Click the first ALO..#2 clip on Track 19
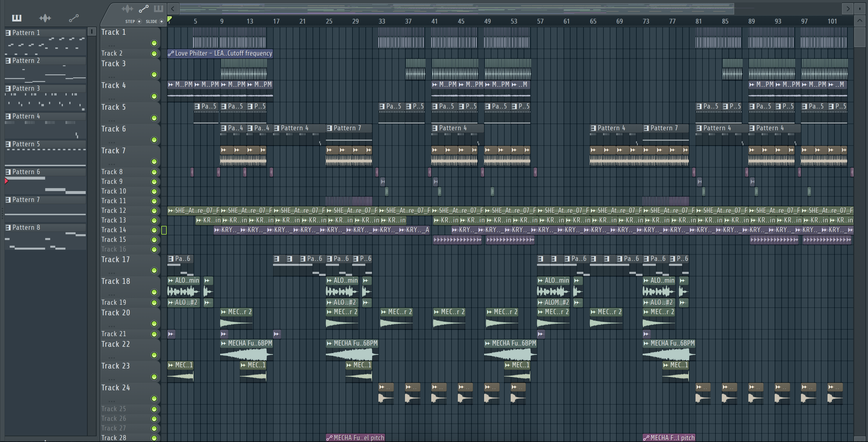 (x=184, y=302)
